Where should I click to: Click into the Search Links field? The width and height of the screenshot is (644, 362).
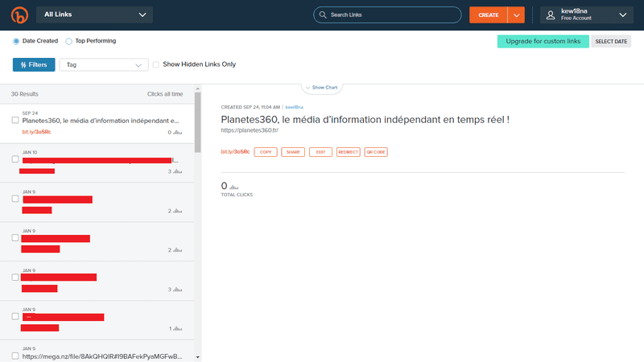[387, 14]
